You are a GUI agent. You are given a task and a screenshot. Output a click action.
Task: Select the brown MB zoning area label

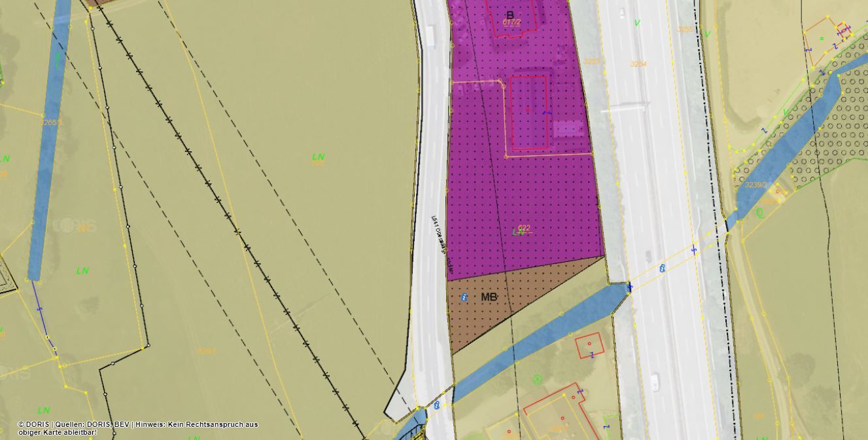pyautogui.click(x=489, y=297)
